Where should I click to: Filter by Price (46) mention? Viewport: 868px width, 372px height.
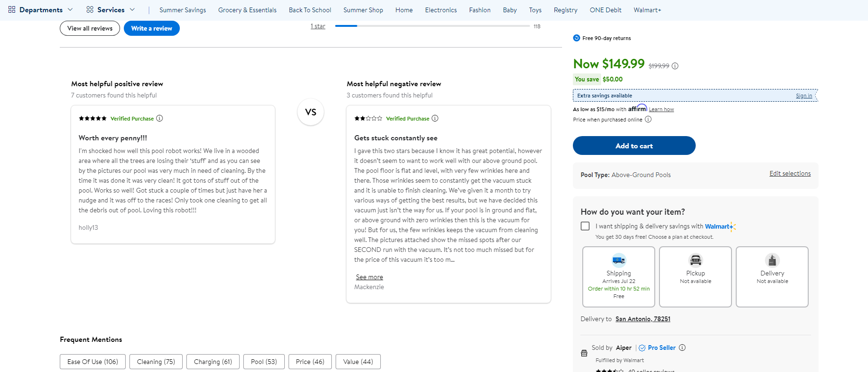point(310,362)
